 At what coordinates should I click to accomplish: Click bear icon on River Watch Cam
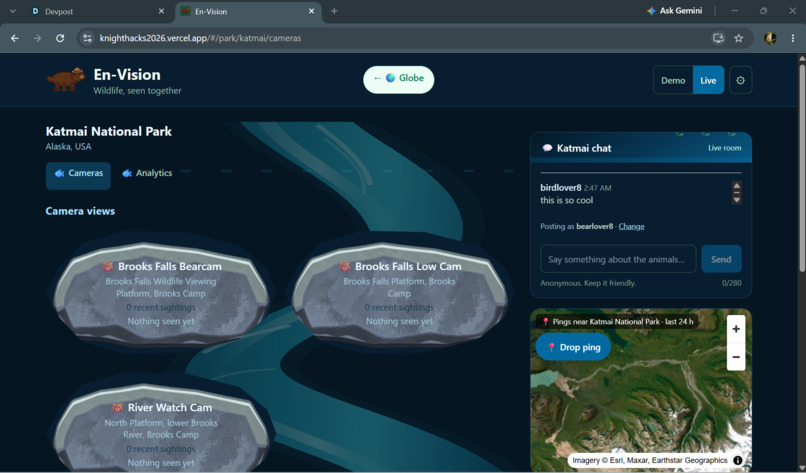(118, 408)
